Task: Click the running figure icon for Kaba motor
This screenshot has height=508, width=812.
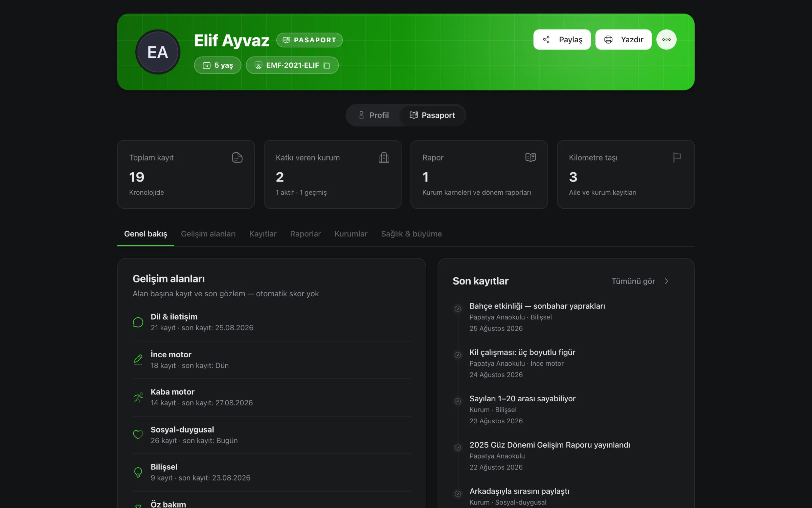Action: 138,397
